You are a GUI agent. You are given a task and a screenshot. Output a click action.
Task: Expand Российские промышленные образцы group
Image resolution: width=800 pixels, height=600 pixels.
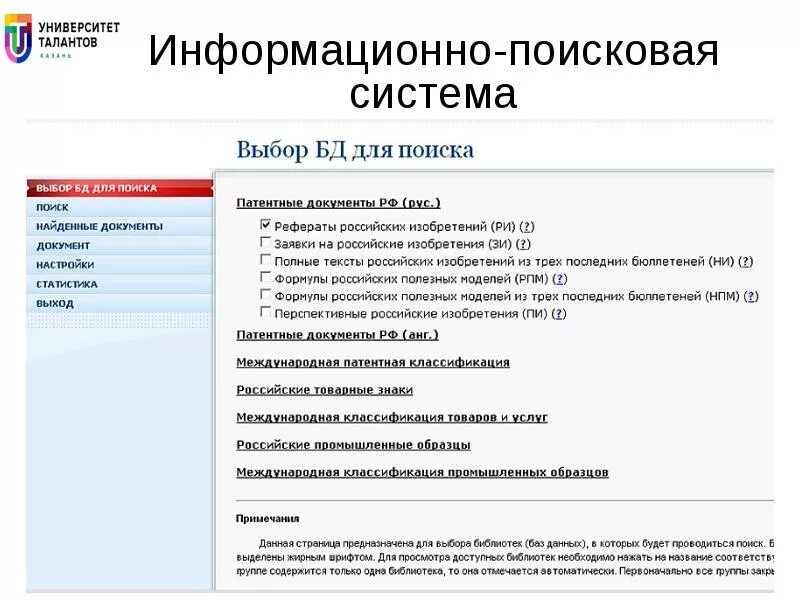pos(354,445)
